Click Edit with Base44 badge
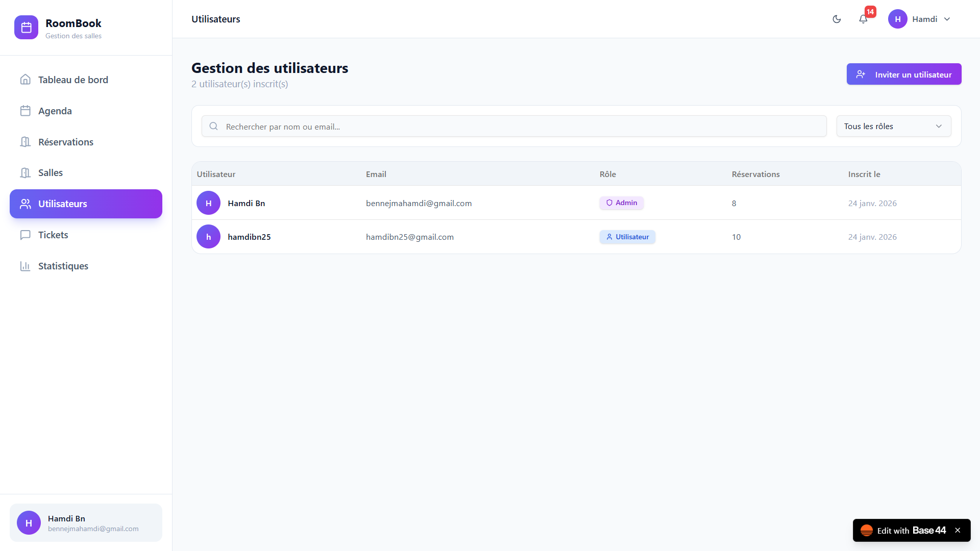Viewport: 980px width, 551px height. point(903,530)
